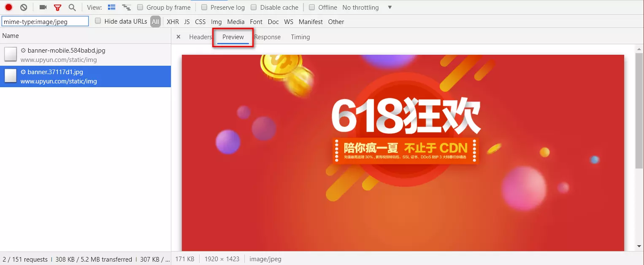Click the "image/jpeg" status bar text
The width and height of the screenshot is (644, 265).
[265, 259]
